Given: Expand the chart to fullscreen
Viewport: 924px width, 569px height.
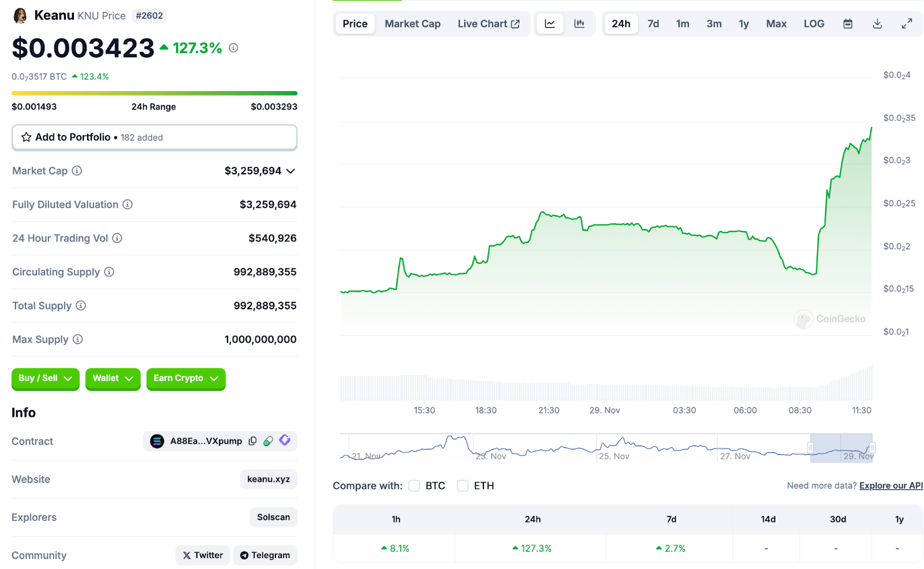Looking at the screenshot, I should (907, 24).
